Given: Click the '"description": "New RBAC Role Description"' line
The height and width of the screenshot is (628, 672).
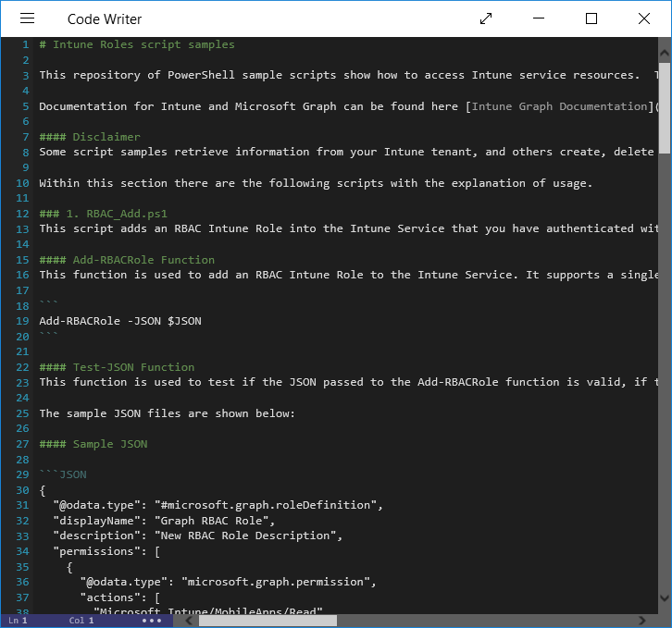Looking at the screenshot, I should 198,536.
